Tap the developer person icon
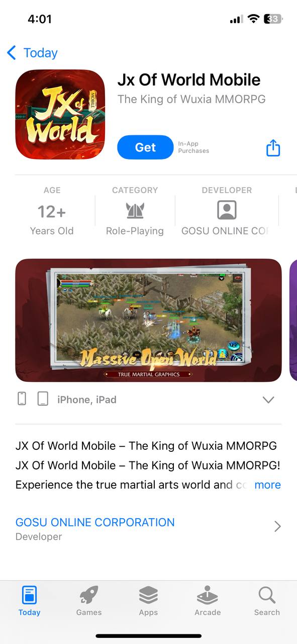297x644 pixels. click(227, 210)
